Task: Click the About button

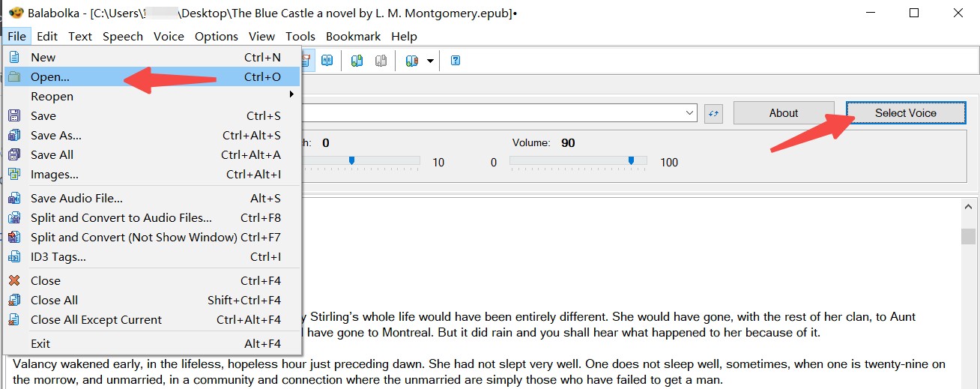Action: (784, 113)
